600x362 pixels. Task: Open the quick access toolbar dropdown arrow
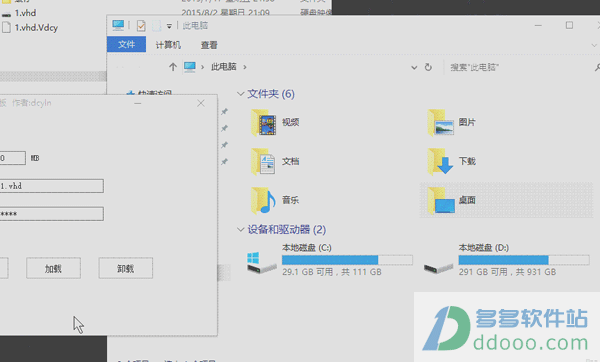(x=169, y=26)
